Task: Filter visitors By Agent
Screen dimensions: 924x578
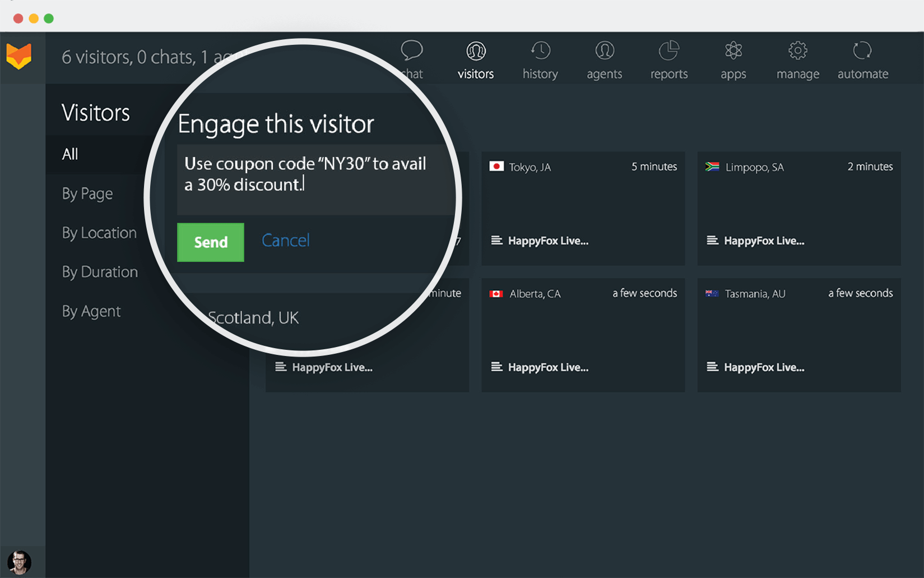Action: point(91,312)
